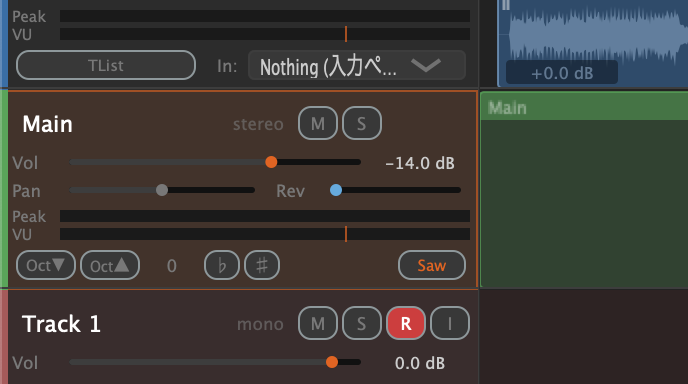Click the transpose value 0

pos(172,266)
